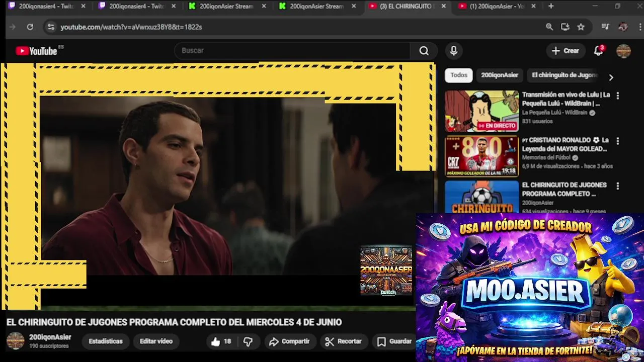Start voice search with microphone icon
The height and width of the screenshot is (362, 644).
click(x=454, y=51)
